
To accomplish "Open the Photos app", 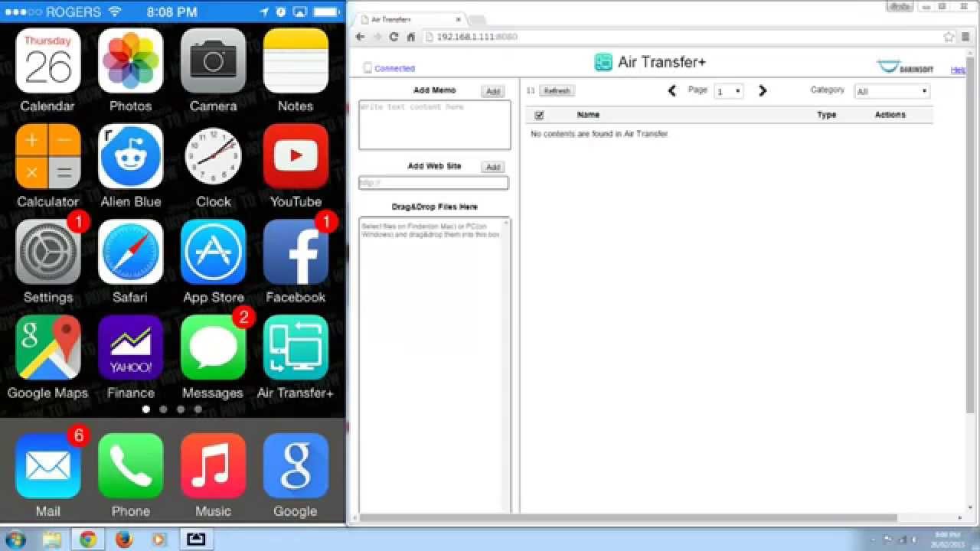I will click(x=130, y=61).
